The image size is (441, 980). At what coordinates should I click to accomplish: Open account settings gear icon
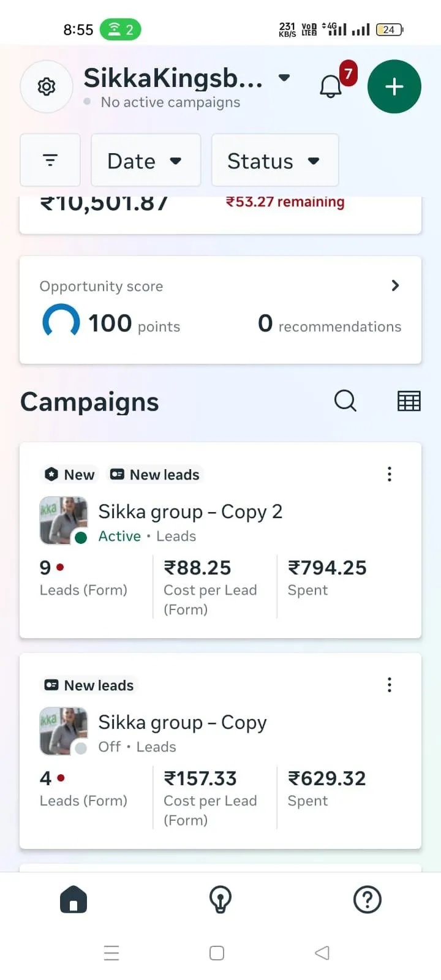point(47,87)
